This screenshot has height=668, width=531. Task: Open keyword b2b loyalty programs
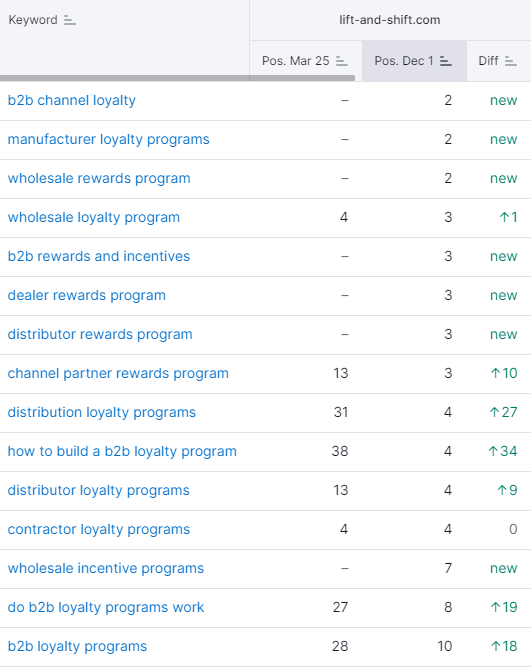click(x=77, y=646)
